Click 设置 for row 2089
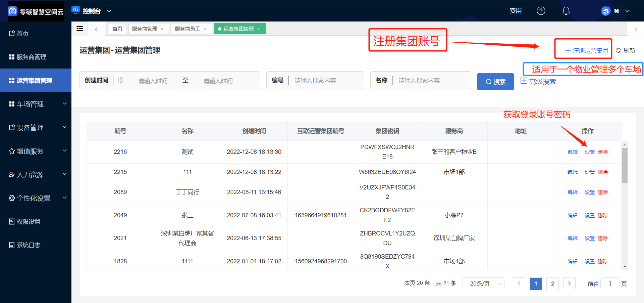 coord(589,192)
